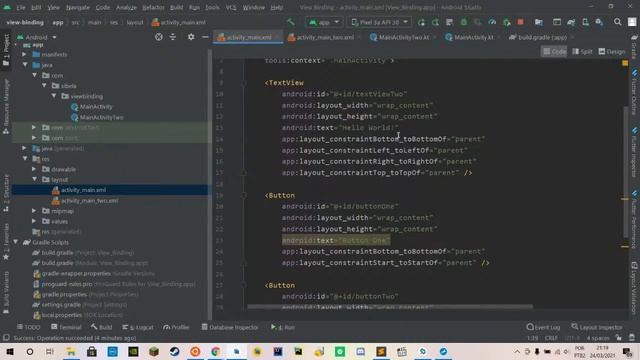
Task: Switch to MainActivity.kt editor tab
Action: click(473, 37)
